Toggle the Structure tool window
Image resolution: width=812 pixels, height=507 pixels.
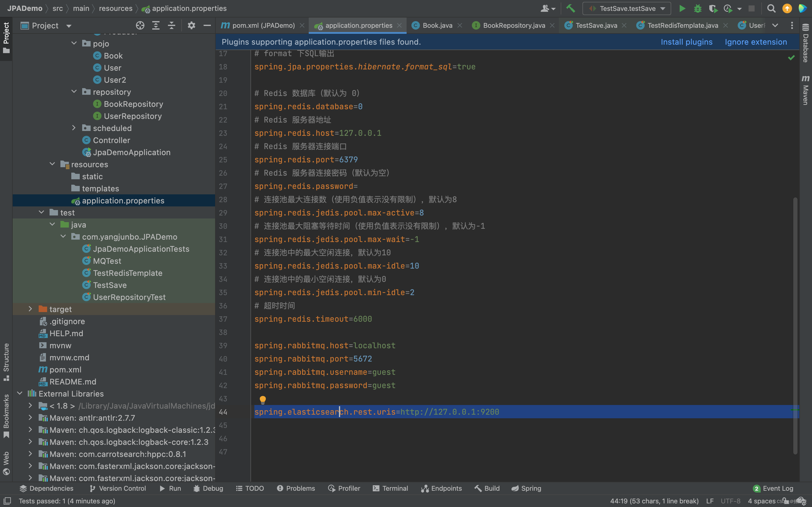pyautogui.click(x=6, y=362)
